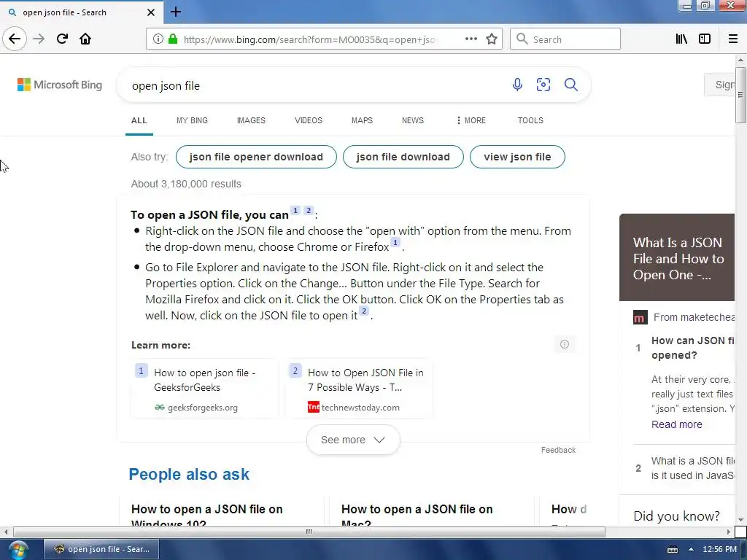Open the NEWS tab
The width and height of the screenshot is (747, 560).
pyautogui.click(x=413, y=120)
